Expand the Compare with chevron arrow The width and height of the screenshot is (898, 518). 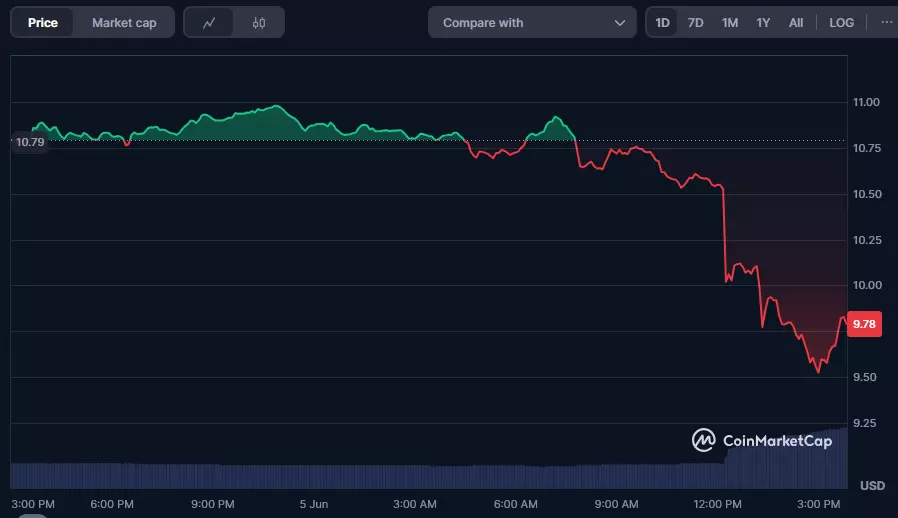point(619,23)
